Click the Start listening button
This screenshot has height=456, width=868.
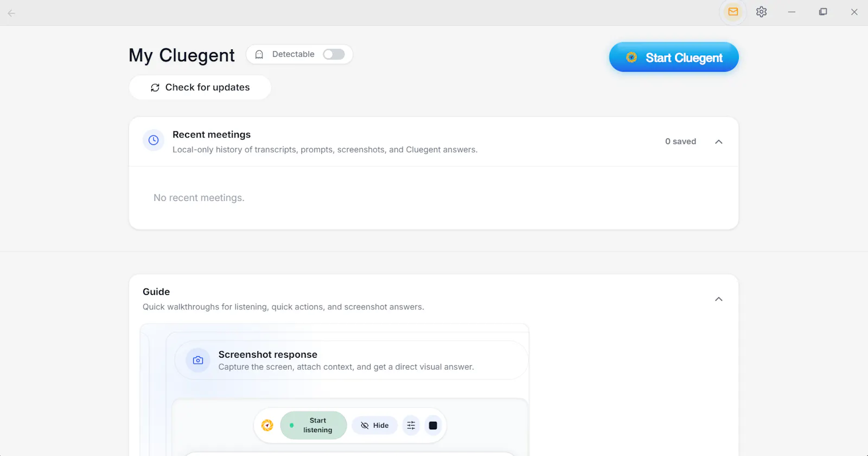tap(314, 425)
